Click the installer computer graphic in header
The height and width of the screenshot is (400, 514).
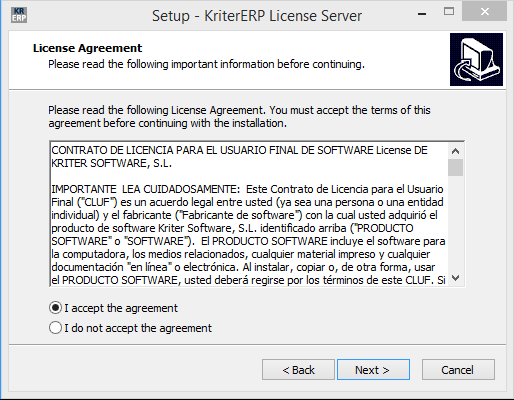[476, 59]
